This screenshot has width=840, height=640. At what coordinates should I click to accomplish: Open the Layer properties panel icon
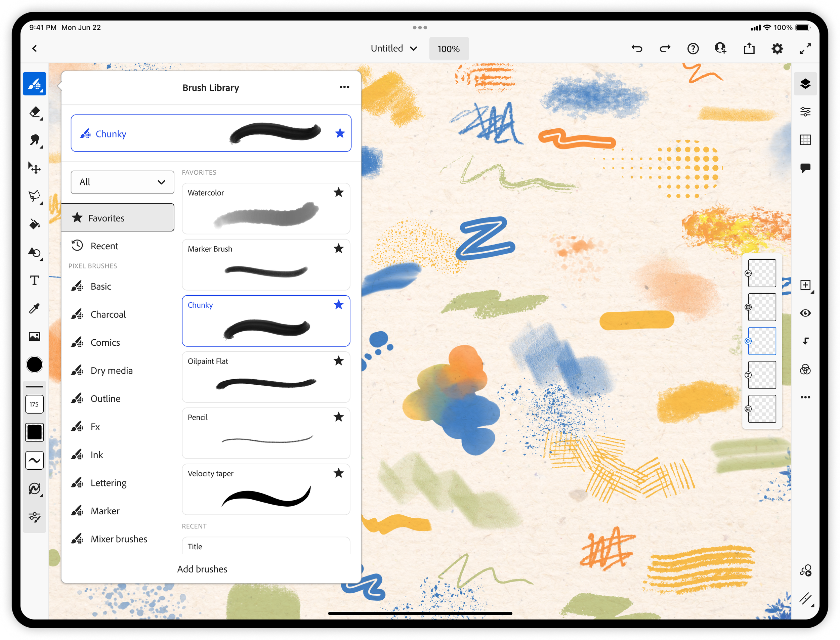click(x=805, y=112)
